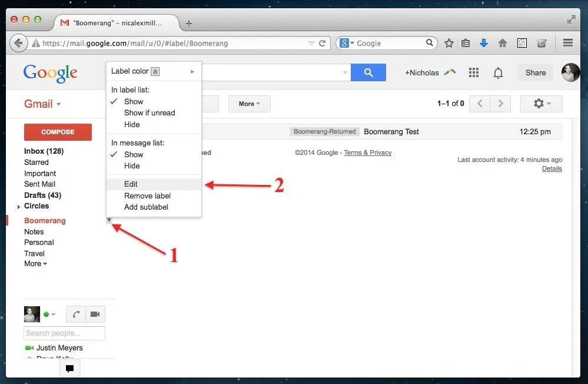Viewport: 588px width, 384px height.
Task: Click the COMPOSE button
Action: [58, 132]
